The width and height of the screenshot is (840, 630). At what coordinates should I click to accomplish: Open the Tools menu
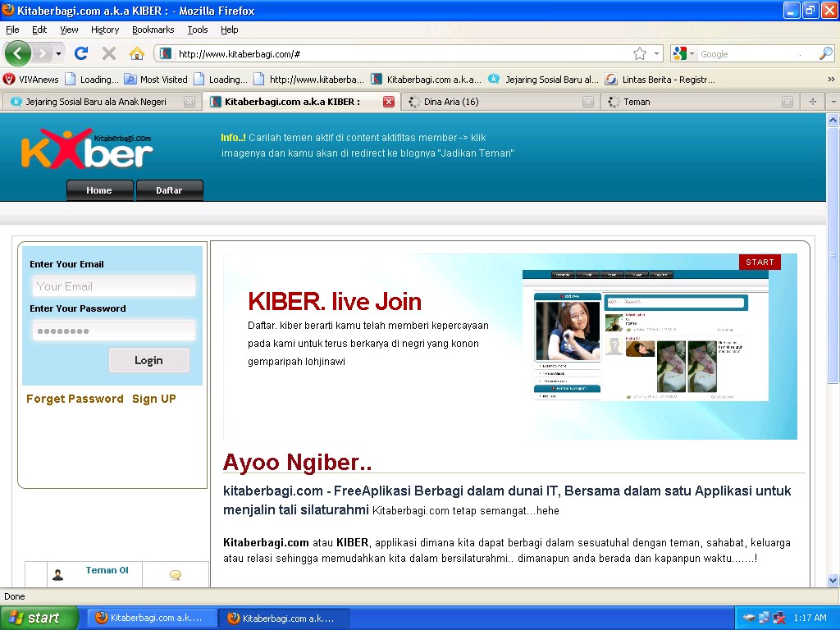(197, 30)
